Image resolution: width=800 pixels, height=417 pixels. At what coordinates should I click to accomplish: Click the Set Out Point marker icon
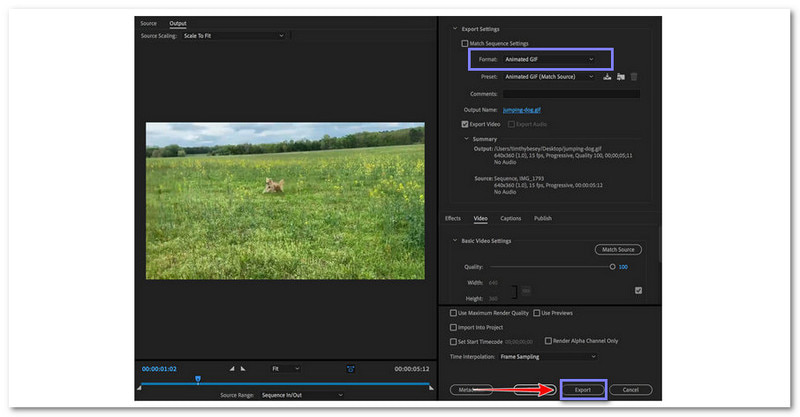243,369
